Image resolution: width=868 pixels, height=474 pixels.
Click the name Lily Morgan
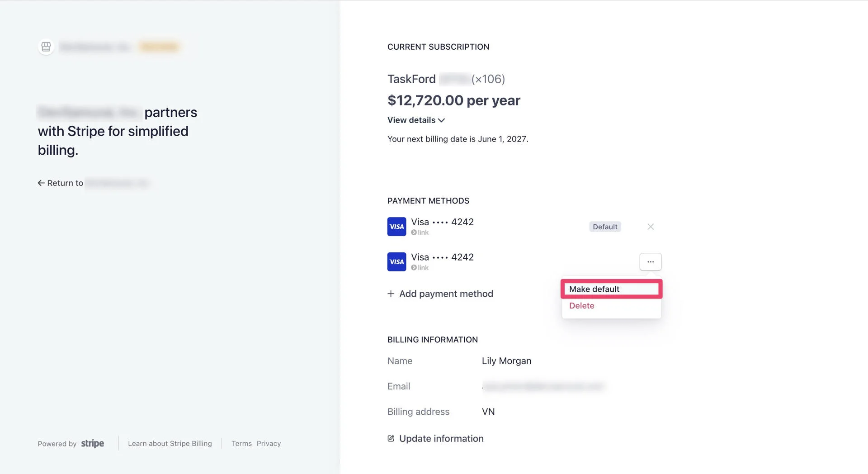[x=506, y=361]
